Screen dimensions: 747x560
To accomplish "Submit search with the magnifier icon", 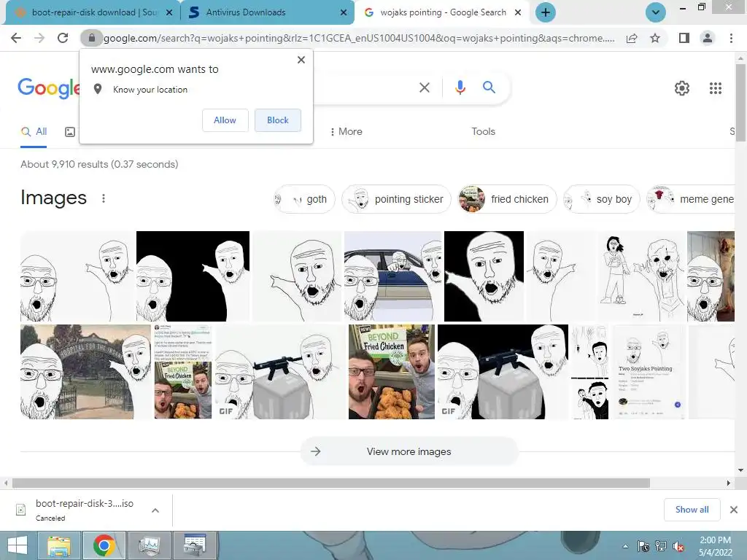I will [489, 87].
